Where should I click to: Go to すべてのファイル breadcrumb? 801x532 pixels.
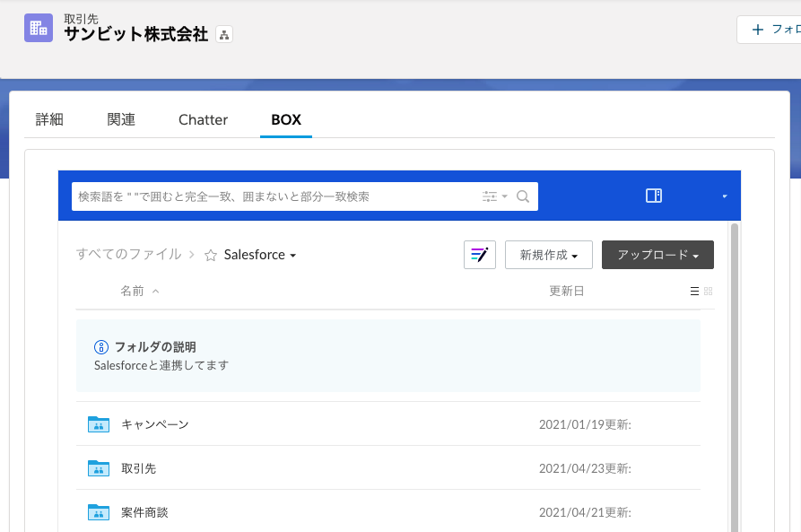(129, 254)
